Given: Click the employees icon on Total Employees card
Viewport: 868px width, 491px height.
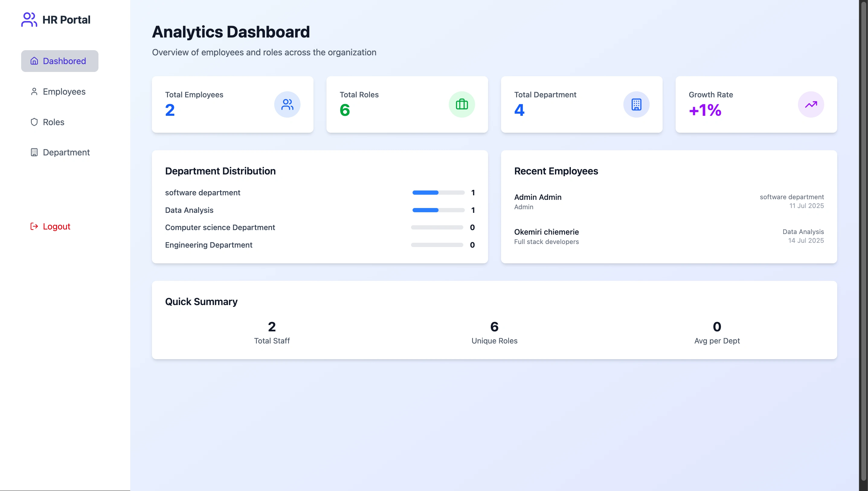Looking at the screenshot, I should 287,104.
